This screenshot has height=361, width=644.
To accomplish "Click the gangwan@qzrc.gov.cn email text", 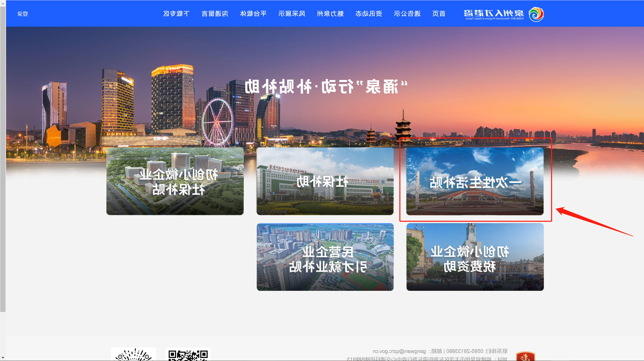I will tap(399, 351).
